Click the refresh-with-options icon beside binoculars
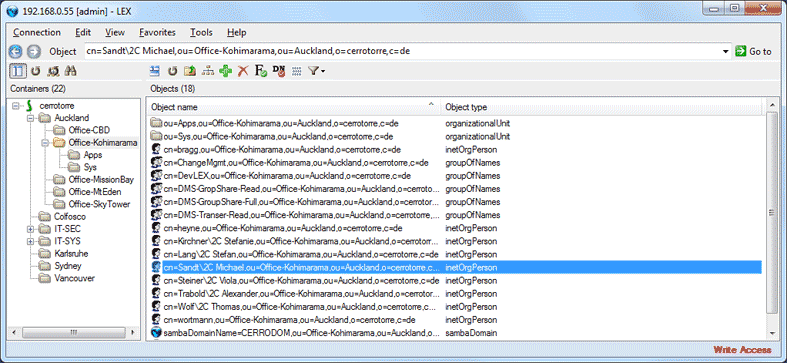 (x=53, y=71)
